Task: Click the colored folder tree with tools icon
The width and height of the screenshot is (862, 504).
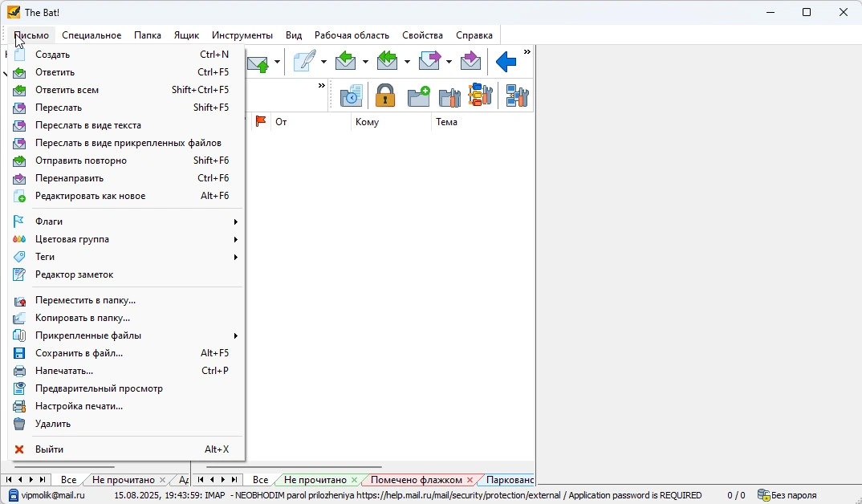Action: (481, 95)
